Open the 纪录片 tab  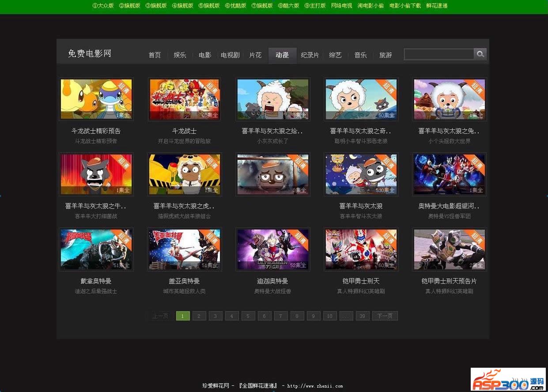tap(310, 55)
